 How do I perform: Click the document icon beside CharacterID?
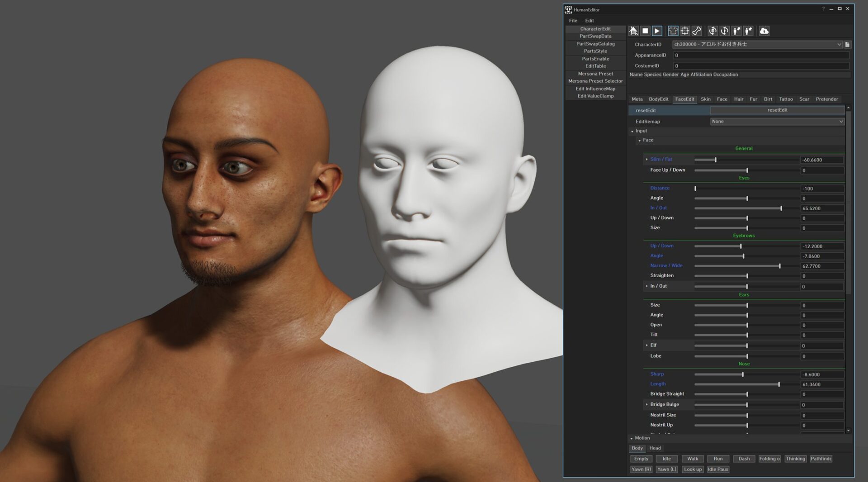coord(848,44)
